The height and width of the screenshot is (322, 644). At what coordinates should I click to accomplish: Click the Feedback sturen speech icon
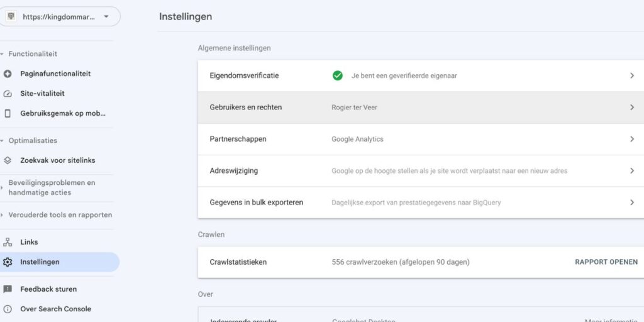pos(8,289)
